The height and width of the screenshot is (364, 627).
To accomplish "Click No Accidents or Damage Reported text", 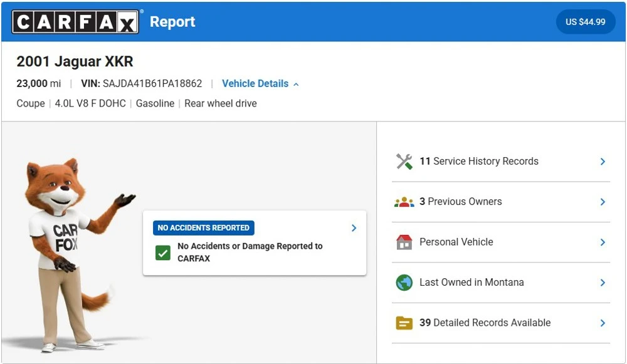I will pyautogui.click(x=250, y=252).
